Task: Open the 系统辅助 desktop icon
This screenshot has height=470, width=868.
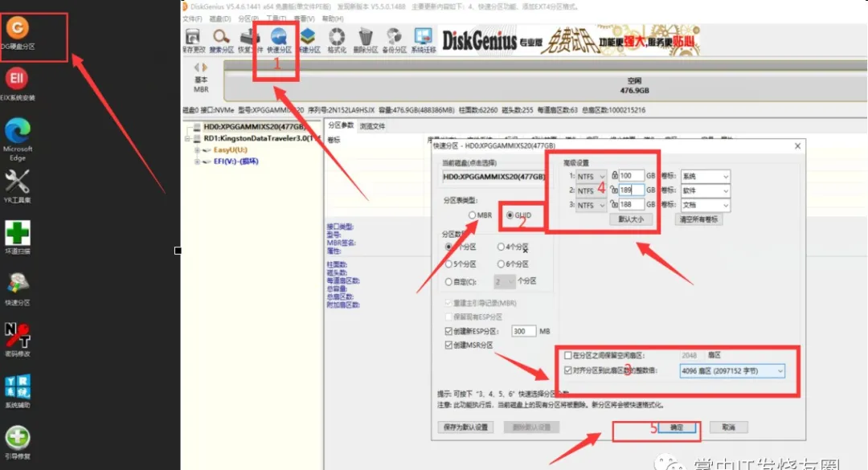Action: pos(17,390)
